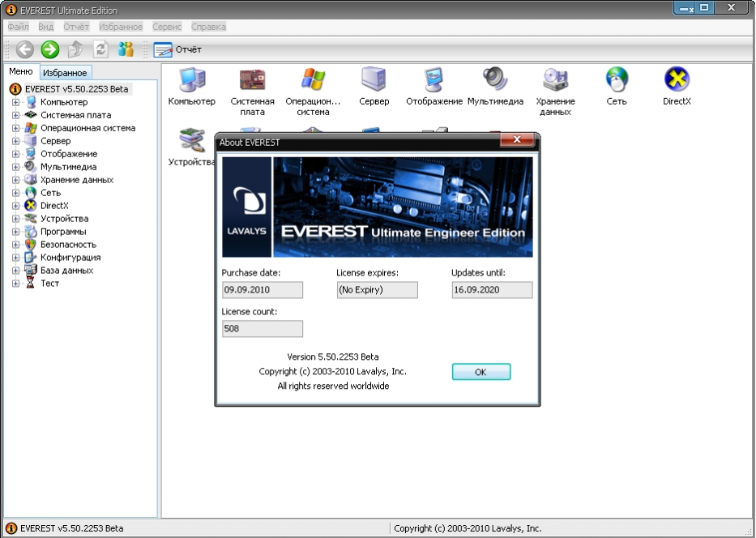
Task: Click the Отчёт report toolbar button
Action: point(177,49)
